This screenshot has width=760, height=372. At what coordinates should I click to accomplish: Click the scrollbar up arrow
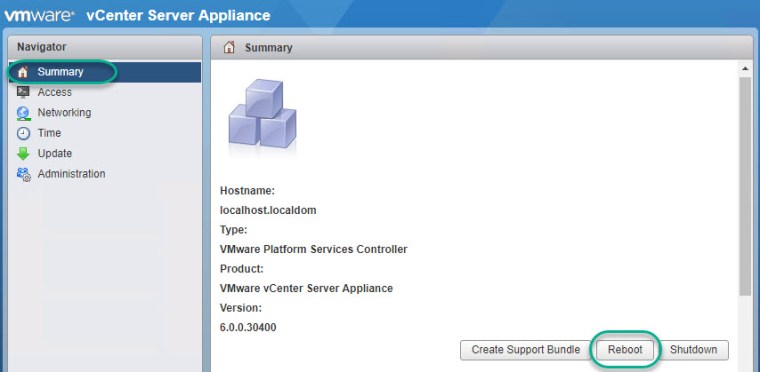745,69
